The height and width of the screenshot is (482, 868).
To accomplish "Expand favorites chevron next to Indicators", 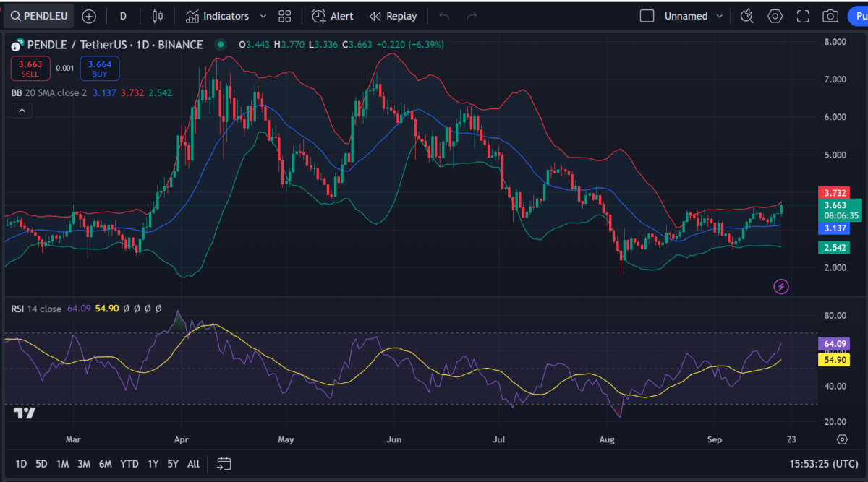I will coord(263,16).
